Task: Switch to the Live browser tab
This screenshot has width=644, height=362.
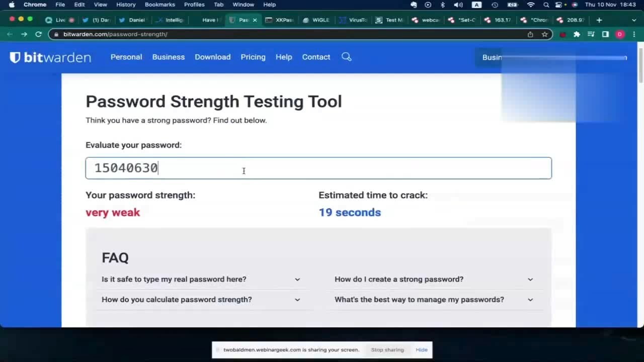Action: pos(60,20)
